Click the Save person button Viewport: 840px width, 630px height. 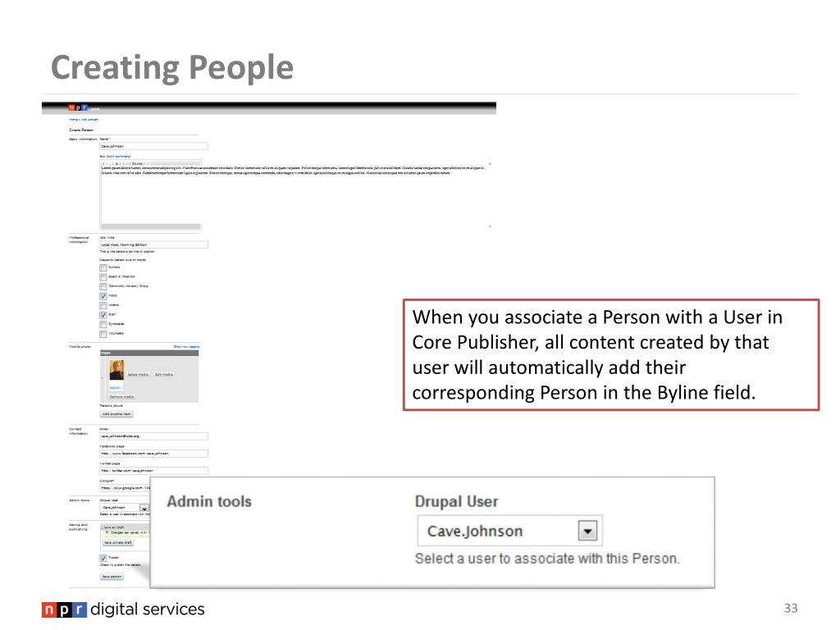tap(112, 577)
